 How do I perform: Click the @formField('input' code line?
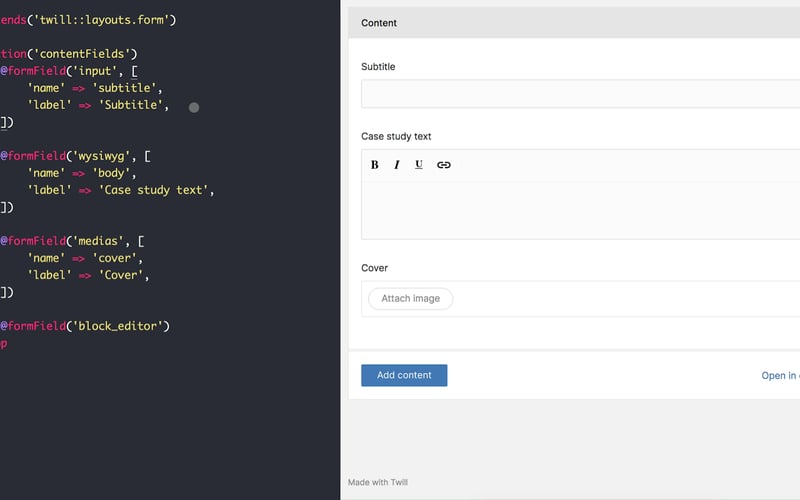(x=69, y=71)
